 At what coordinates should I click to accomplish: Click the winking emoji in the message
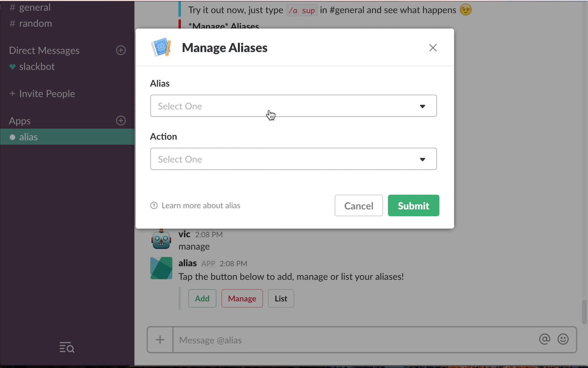[466, 10]
